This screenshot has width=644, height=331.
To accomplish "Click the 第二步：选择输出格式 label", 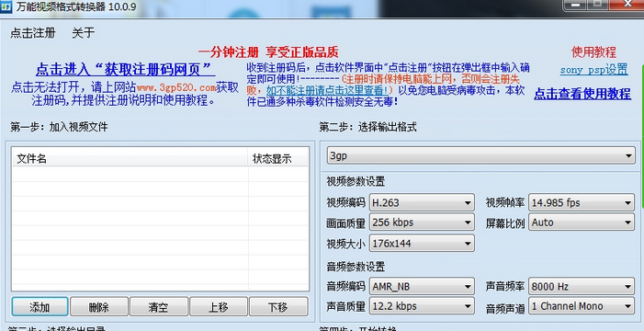I will (x=367, y=127).
